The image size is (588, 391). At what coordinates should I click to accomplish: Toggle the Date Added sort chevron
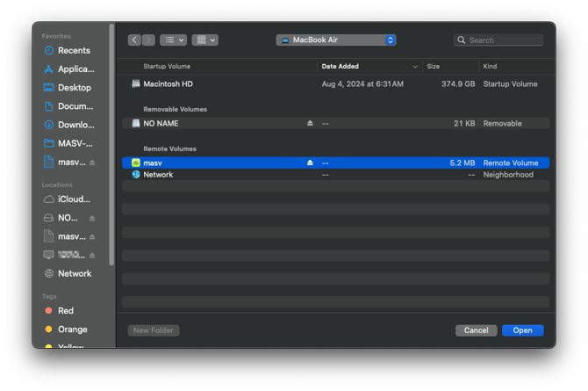(415, 67)
